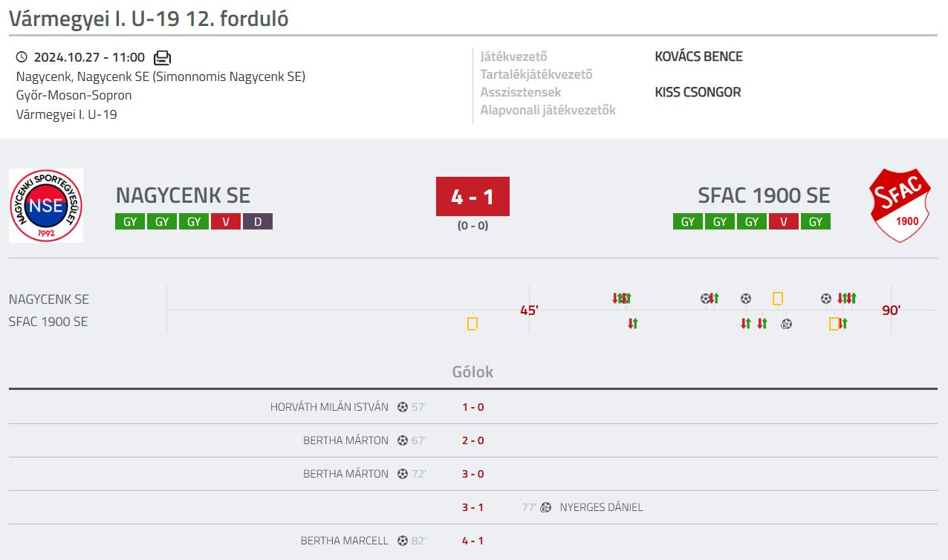Open the Nagycenk SE club logo
The height and width of the screenshot is (560, 948).
(x=46, y=206)
